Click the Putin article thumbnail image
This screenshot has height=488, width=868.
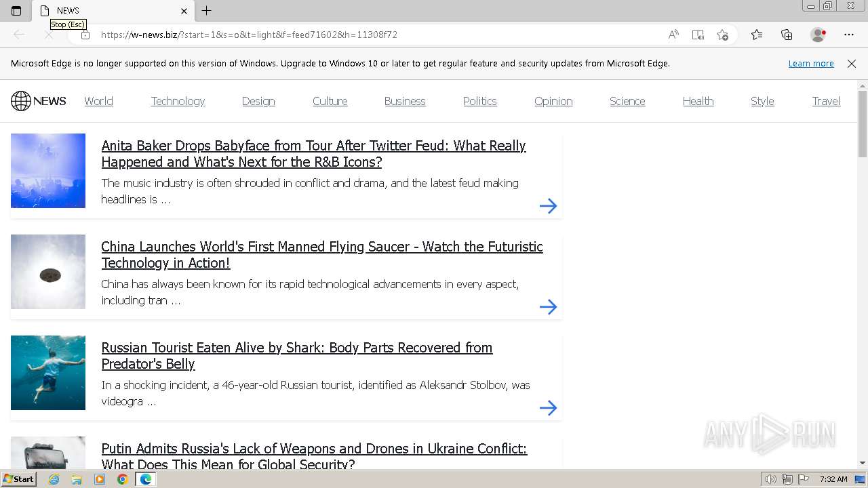tap(48, 453)
